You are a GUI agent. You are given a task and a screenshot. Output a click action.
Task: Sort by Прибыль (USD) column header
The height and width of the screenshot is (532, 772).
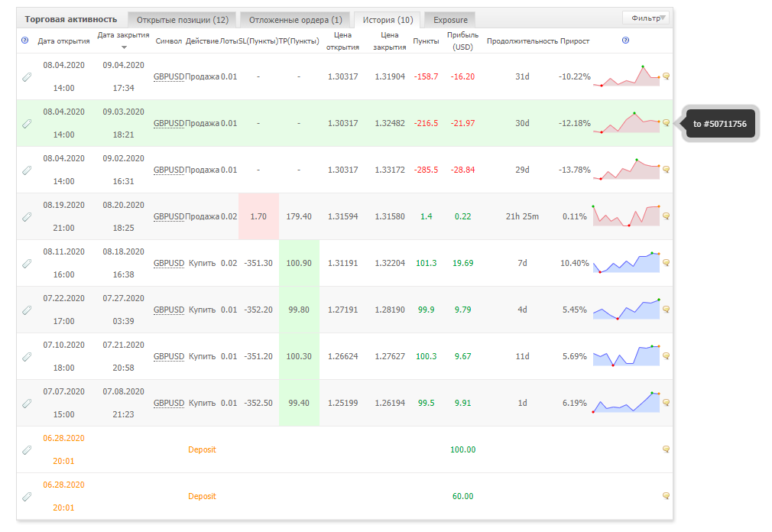(x=462, y=41)
